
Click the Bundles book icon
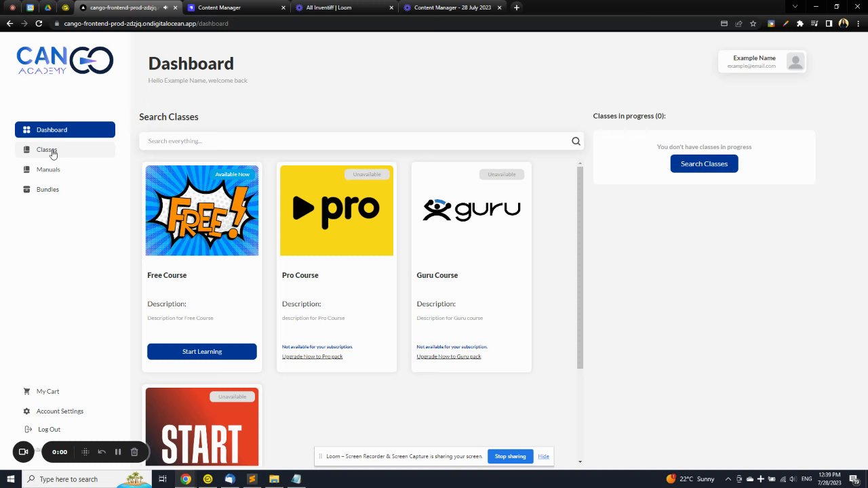click(x=26, y=189)
